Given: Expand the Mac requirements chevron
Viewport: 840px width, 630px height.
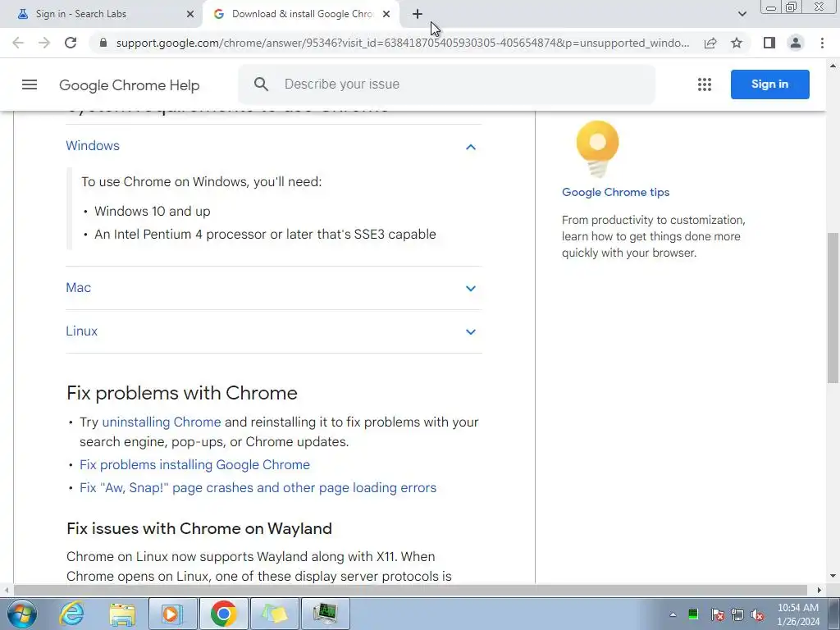Looking at the screenshot, I should (470, 288).
